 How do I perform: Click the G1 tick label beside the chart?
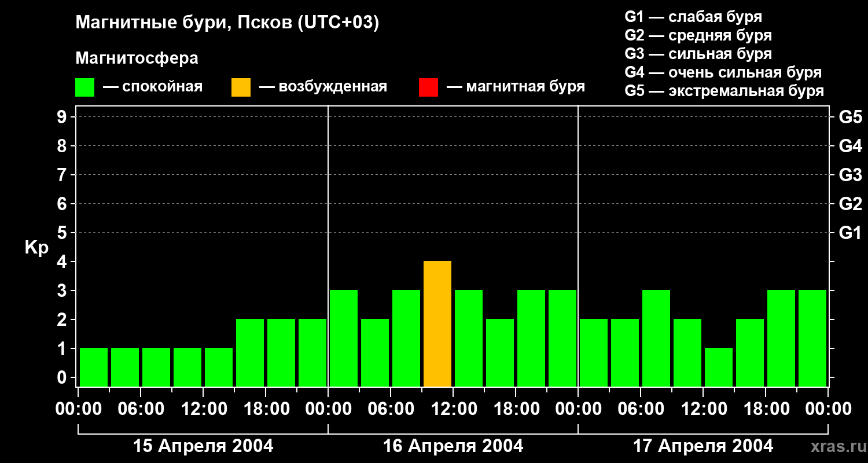pos(851,233)
